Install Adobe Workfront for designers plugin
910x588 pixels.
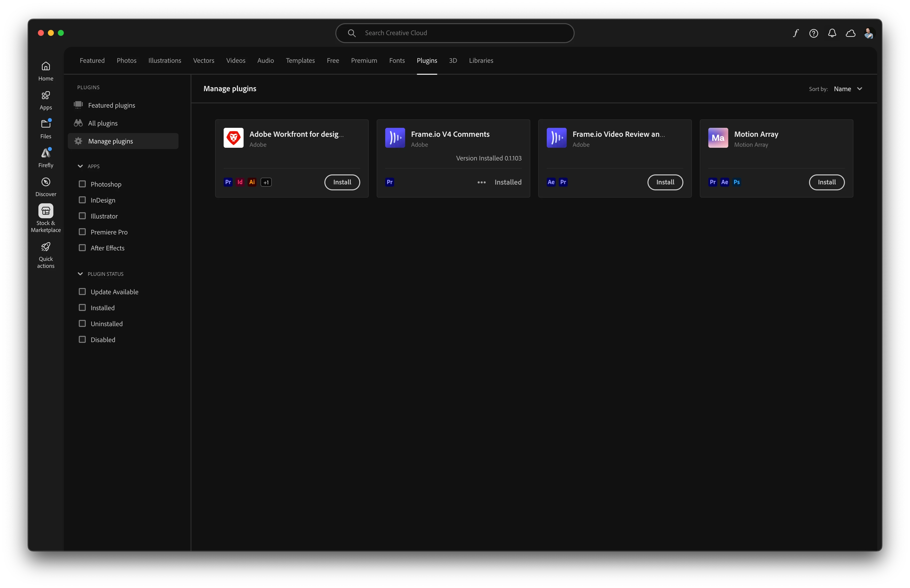(x=342, y=182)
